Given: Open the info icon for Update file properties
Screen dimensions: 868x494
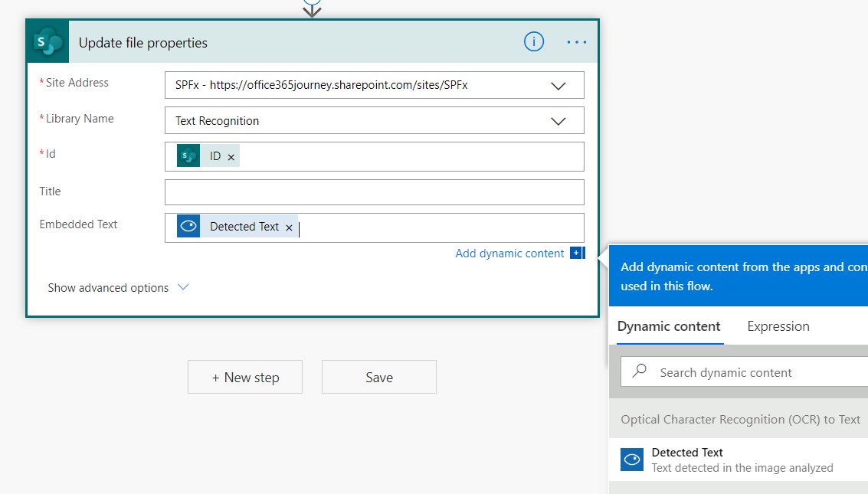Looking at the screenshot, I should pyautogui.click(x=534, y=41).
